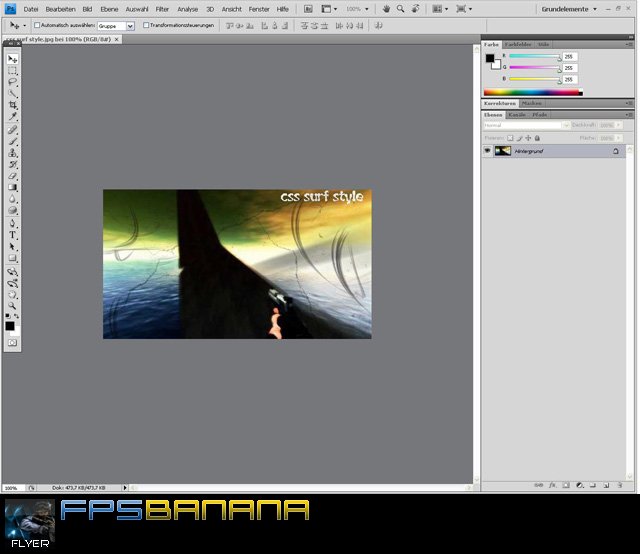Select the Move tool in the toolbox
Viewport: 640px width, 554px height.
[13, 59]
